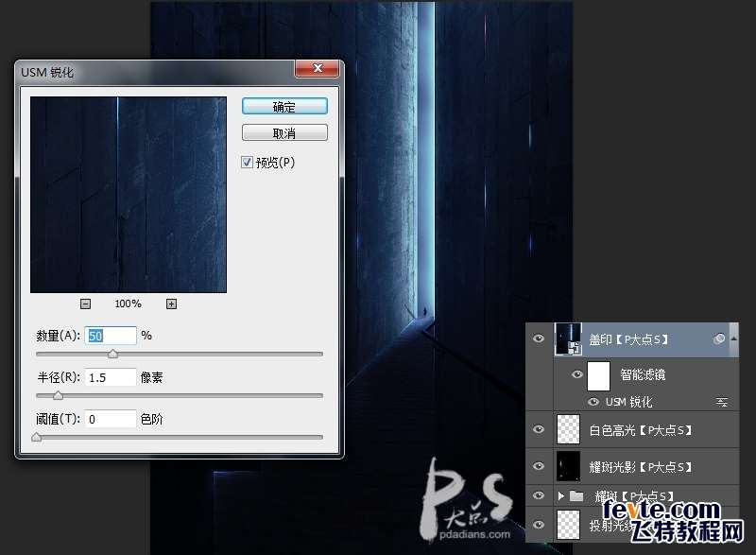Hide the 白色高光 layer
Screen dimensions: 756x555
[539, 429]
